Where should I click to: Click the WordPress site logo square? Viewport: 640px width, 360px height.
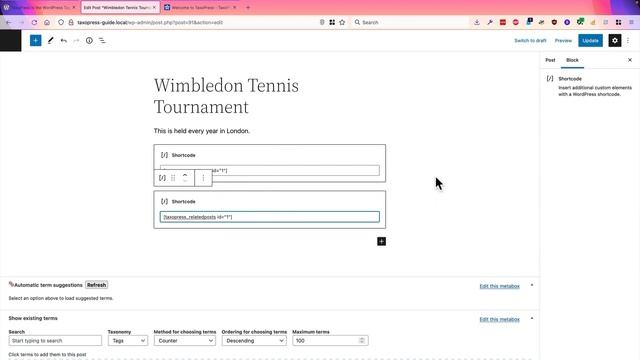11,40
